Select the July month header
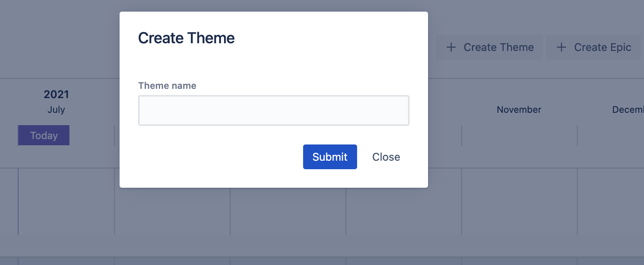 coord(56,110)
